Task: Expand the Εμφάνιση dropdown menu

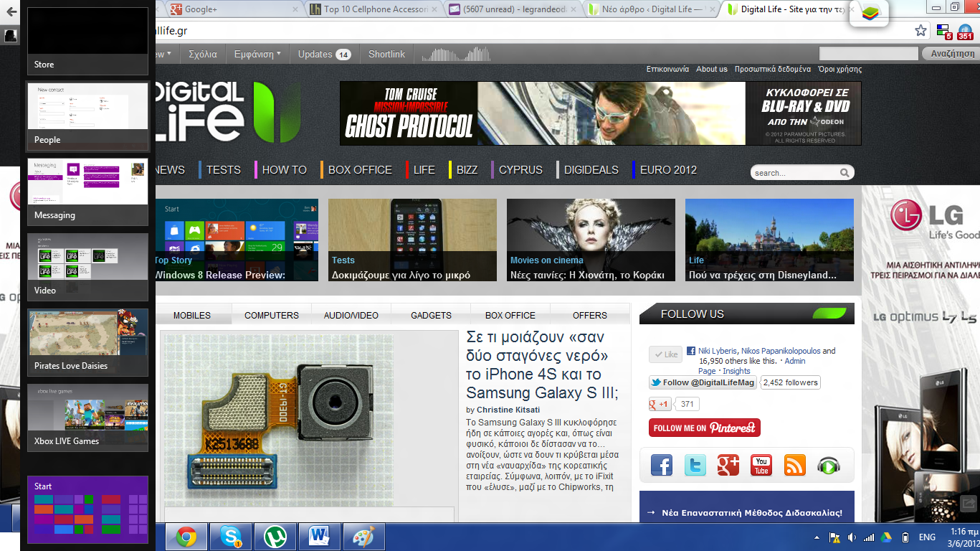Action: tap(257, 54)
